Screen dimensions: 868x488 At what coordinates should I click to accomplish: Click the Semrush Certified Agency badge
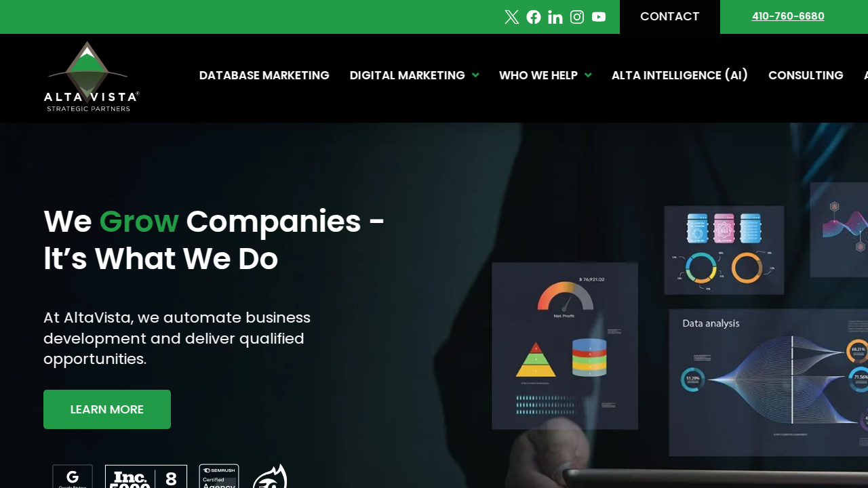(219, 476)
